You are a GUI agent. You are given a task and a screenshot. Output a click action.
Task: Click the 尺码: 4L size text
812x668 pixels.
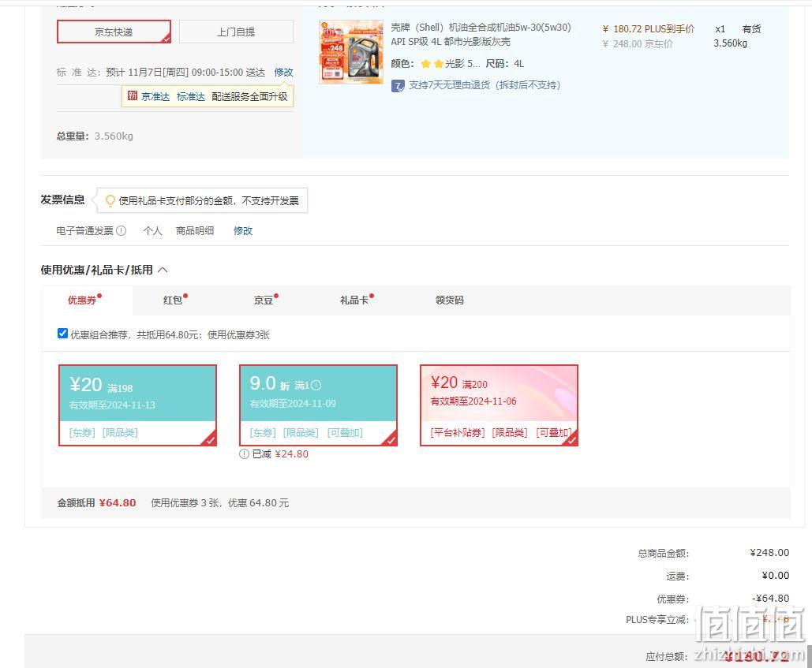[505, 64]
